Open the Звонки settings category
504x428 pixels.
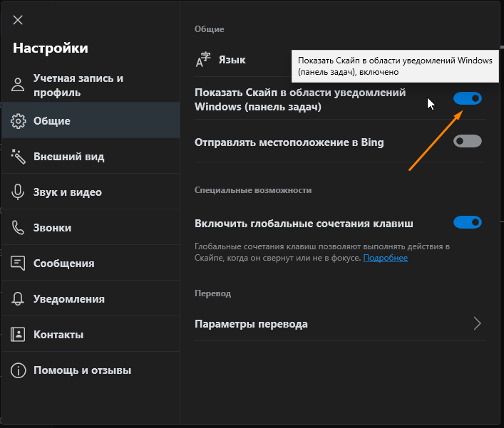tap(91, 227)
